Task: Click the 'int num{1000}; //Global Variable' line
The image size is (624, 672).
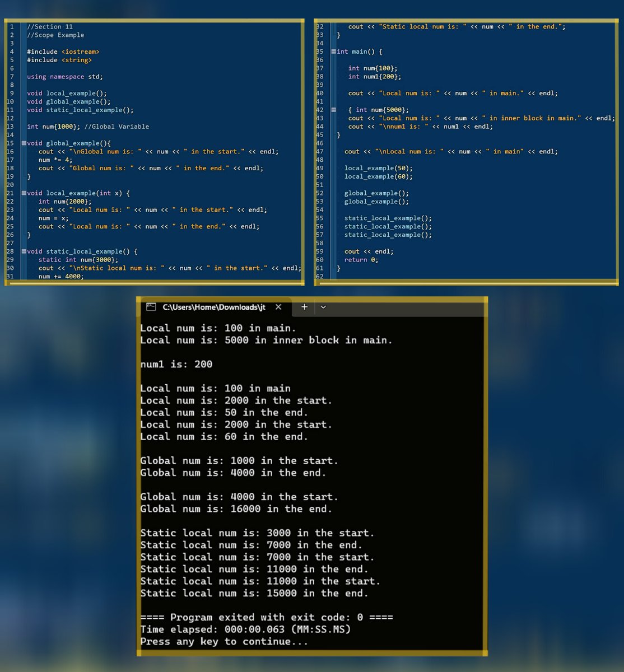Action: click(x=88, y=127)
